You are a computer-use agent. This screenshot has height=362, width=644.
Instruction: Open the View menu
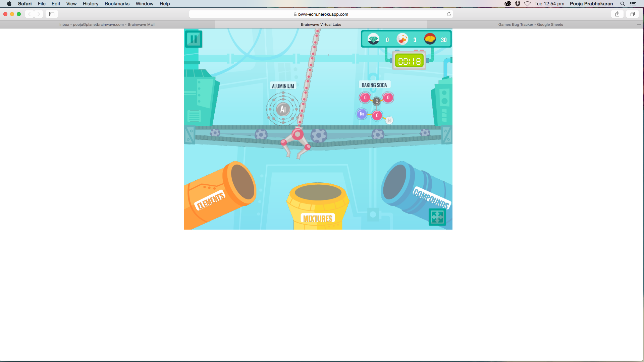[71, 4]
